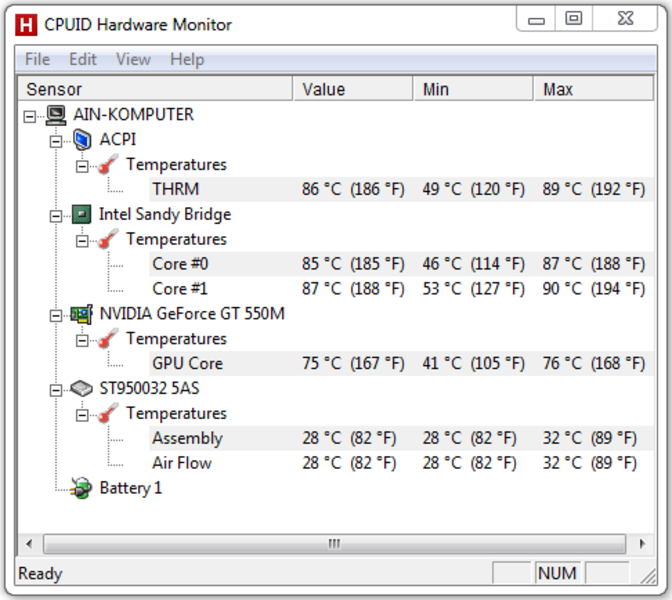Click the AIN-KOMPUTER computer icon
This screenshot has width=672, height=600.
click(56, 115)
